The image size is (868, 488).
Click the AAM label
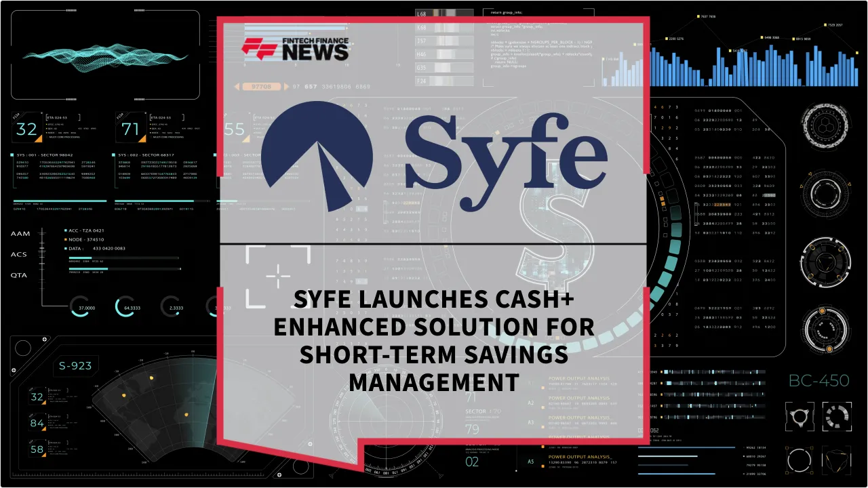(20, 233)
